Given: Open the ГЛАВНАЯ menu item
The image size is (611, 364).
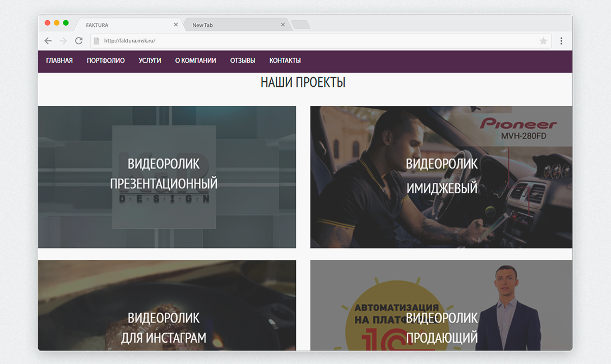Looking at the screenshot, I should tap(59, 60).
